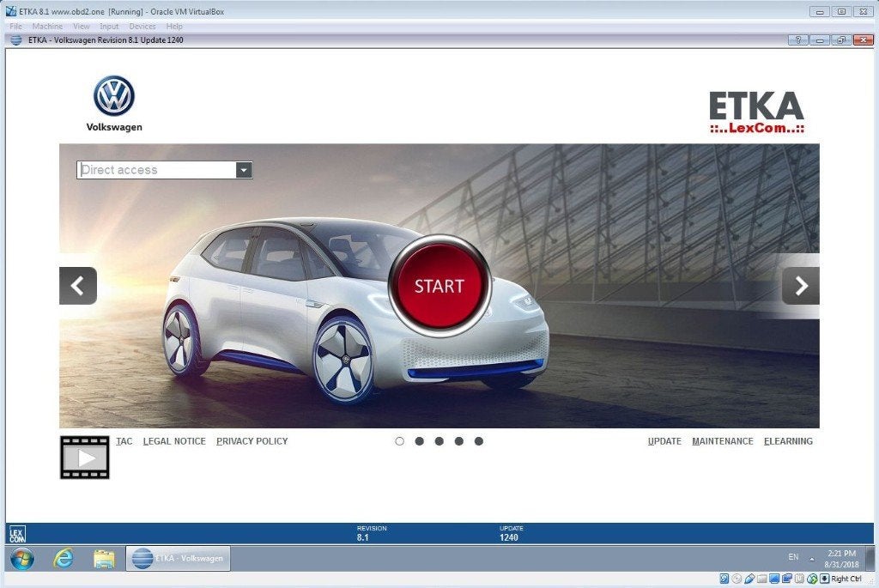This screenshot has width=879, height=588.
Task: Open the VirtualBox Machine menu
Action: (48, 27)
